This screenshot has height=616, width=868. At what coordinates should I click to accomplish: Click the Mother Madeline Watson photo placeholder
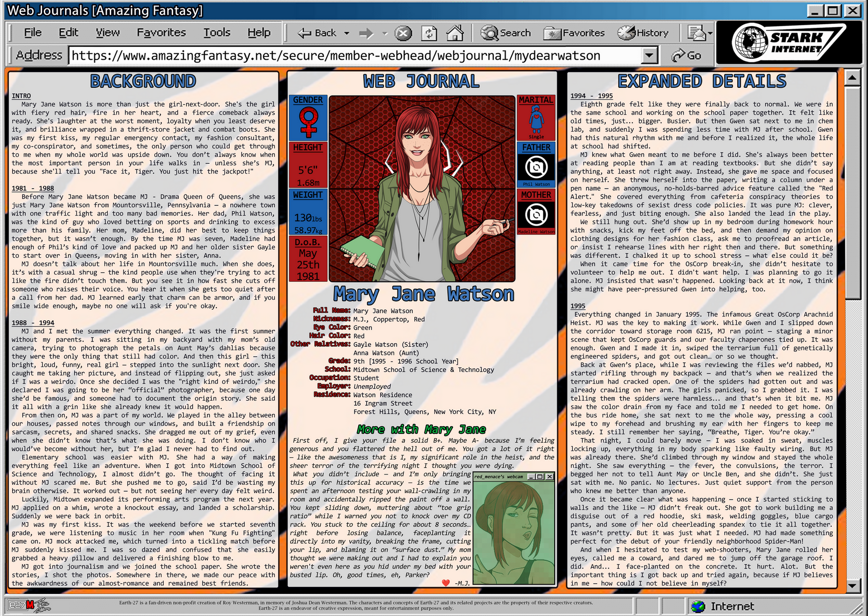click(x=536, y=215)
